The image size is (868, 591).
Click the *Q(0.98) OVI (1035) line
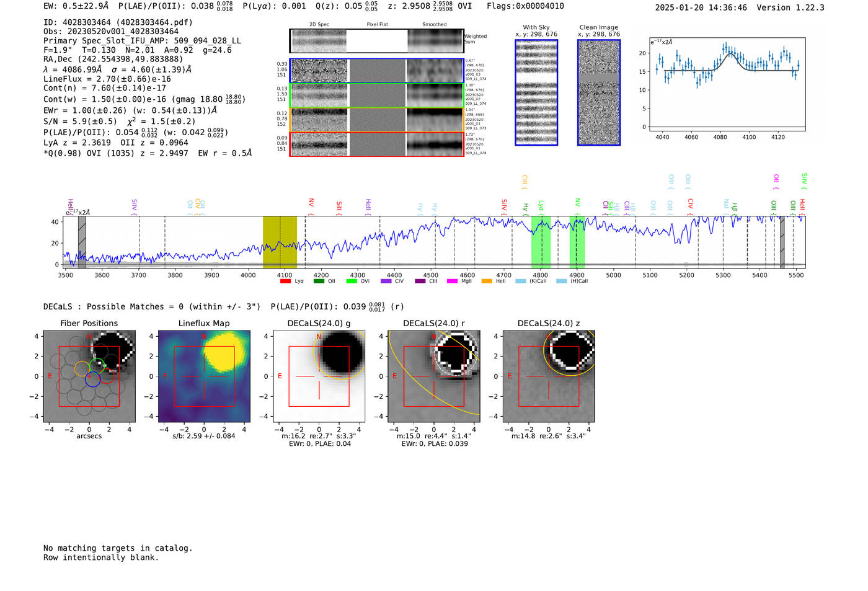click(148, 153)
